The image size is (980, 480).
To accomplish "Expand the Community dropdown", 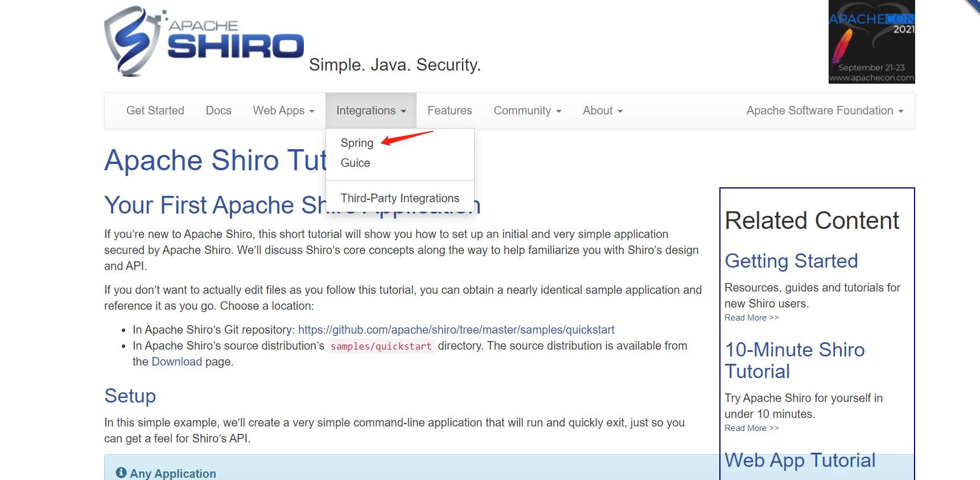I will click(528, 110).
